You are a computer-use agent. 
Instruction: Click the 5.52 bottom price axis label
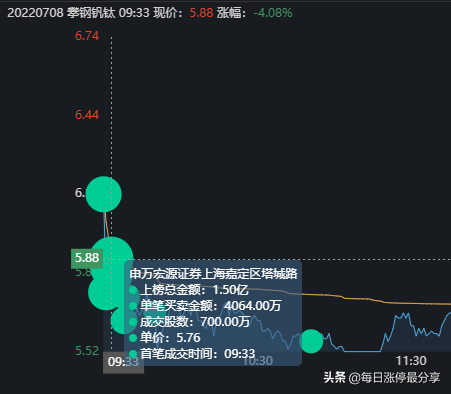click(87, 351)
